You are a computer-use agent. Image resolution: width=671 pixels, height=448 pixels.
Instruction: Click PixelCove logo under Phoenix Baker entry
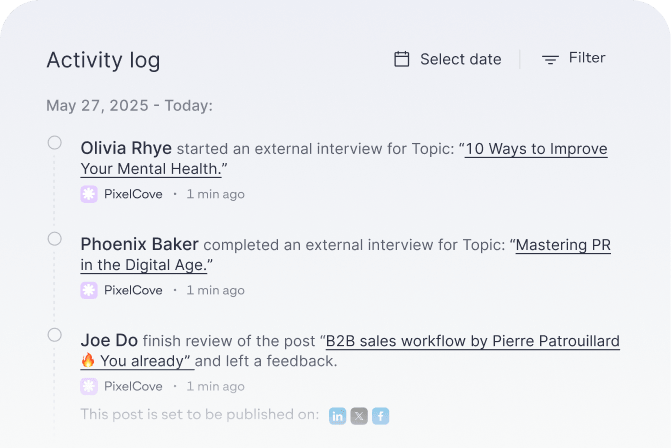tap(89, 291)
